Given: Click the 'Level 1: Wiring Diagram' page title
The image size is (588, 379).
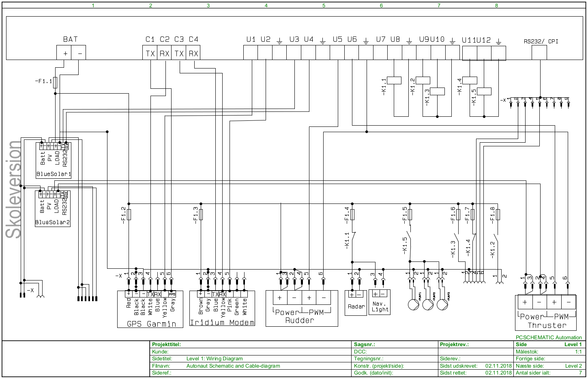Looking at the screenshot, I should [215, 359].
